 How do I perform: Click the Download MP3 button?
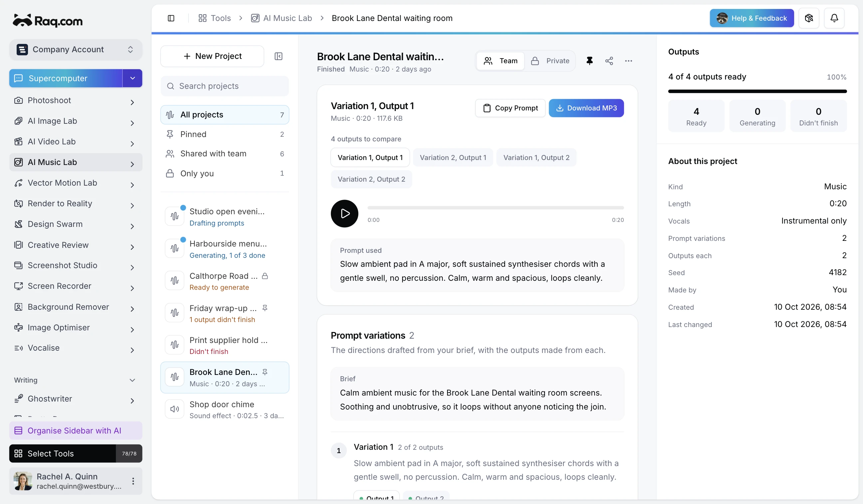pos(586,108)
